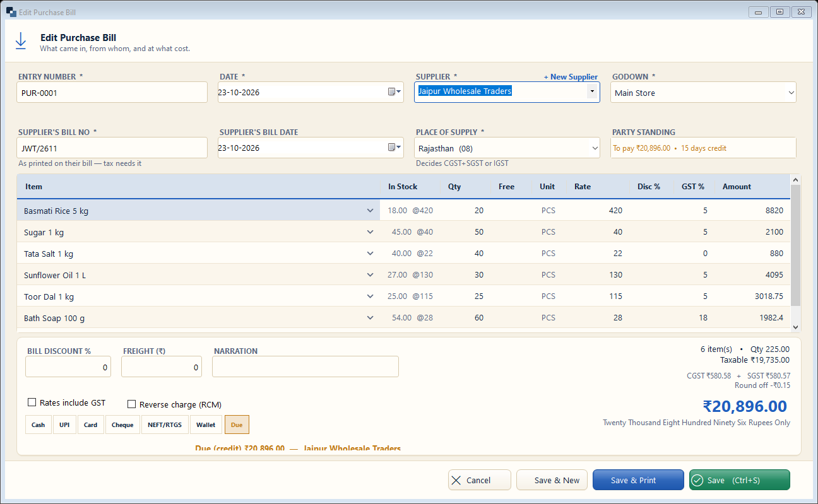The image size is (818, 504).
Task: Tick the Rates include GST checkbox
Action: click(x=32, y=402)
